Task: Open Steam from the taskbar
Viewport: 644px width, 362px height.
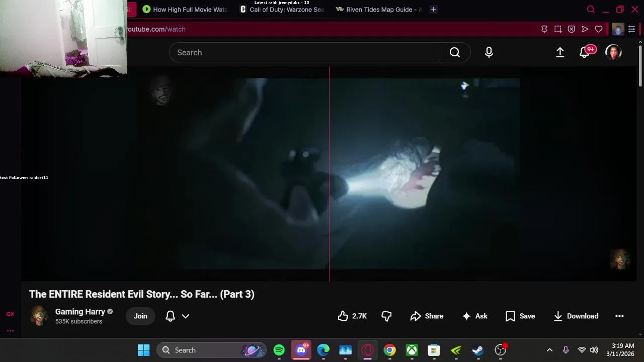Action: pyautogui.click(x=478, y=350)
